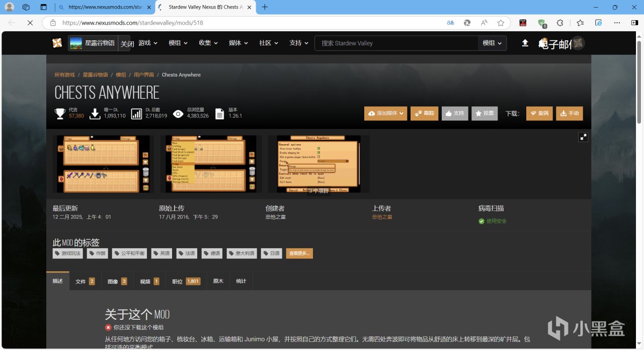This screenshot has width=644, height=350.
Task: Close the first nexusmods tab
Action: (149, 7)
